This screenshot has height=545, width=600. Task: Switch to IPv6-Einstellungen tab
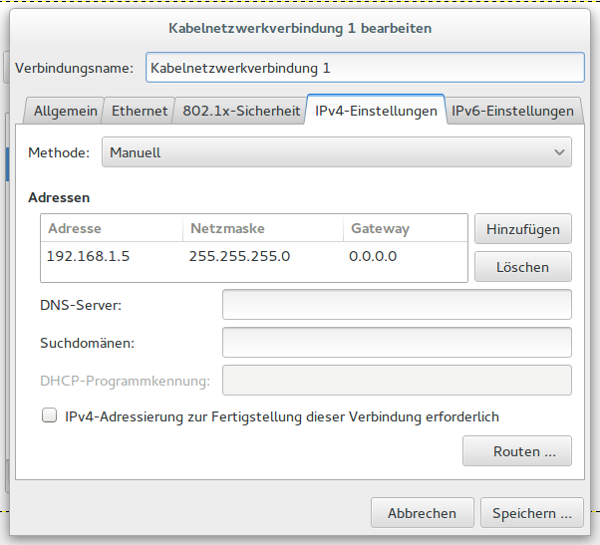[512, 111]
